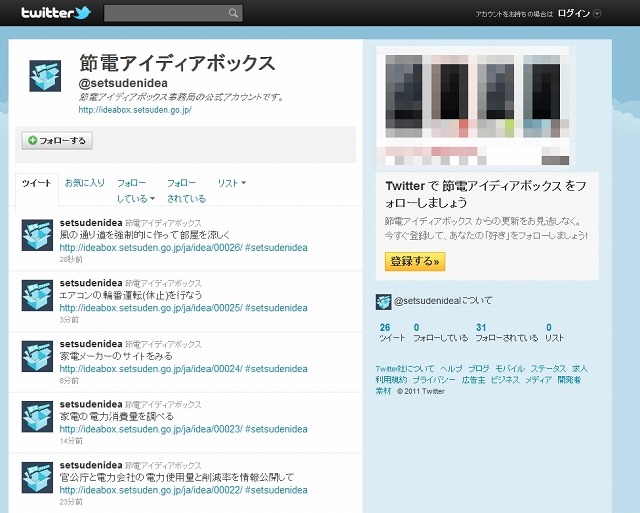Screen dimensions: 640x513
Task: Click avatar on the idea/00022 tweet
Action: pyautogui.click(x=37, y=477)
